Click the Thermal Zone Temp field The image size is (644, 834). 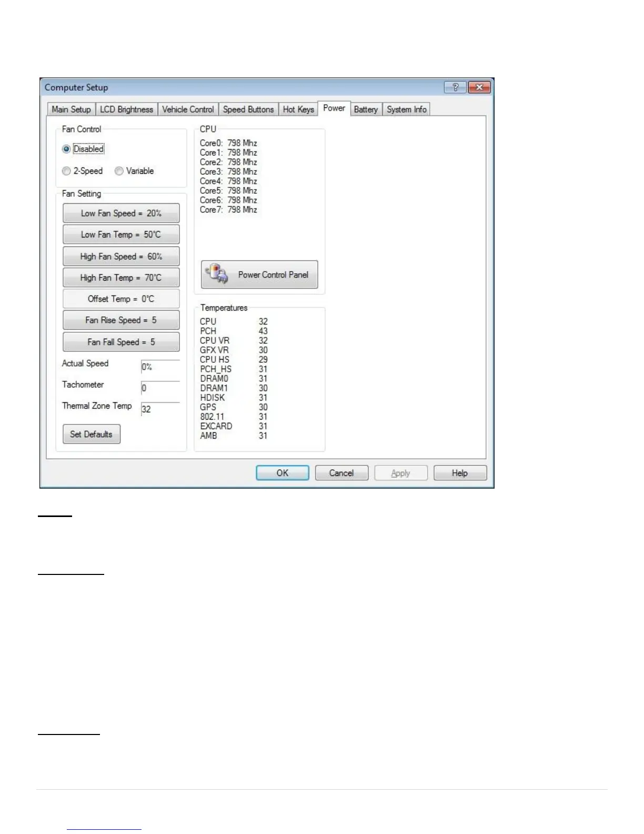[160, 409]
